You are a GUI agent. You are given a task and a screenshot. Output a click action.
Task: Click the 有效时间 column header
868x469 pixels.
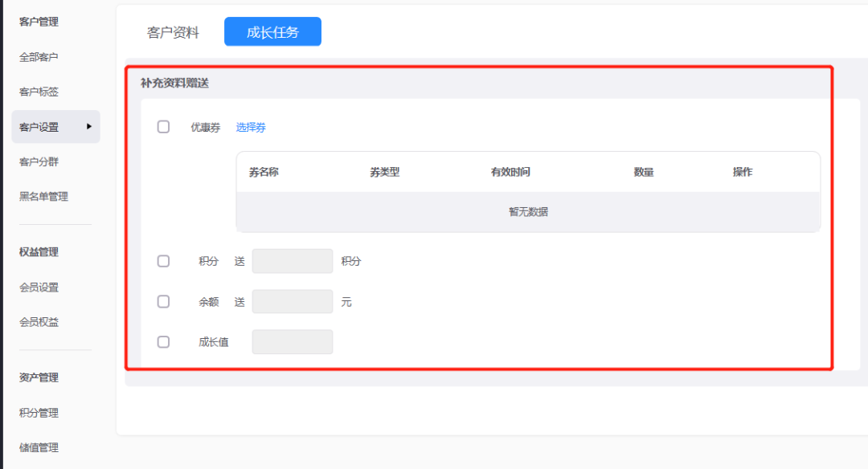510,172
